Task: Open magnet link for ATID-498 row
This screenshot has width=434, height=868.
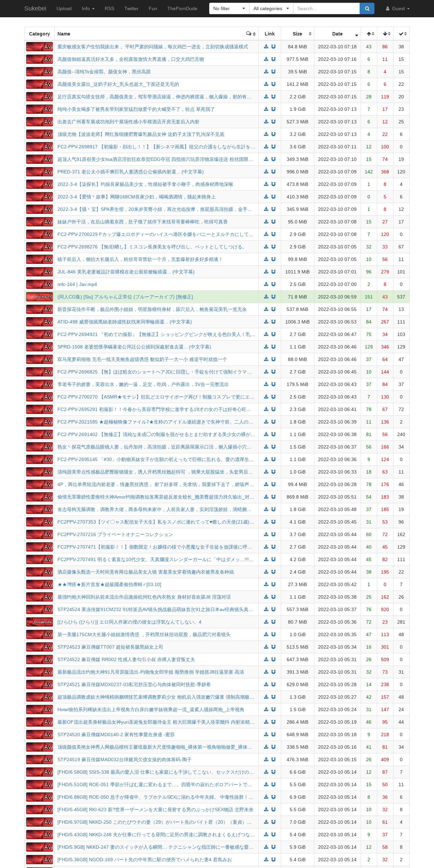Action: point(273,322)
